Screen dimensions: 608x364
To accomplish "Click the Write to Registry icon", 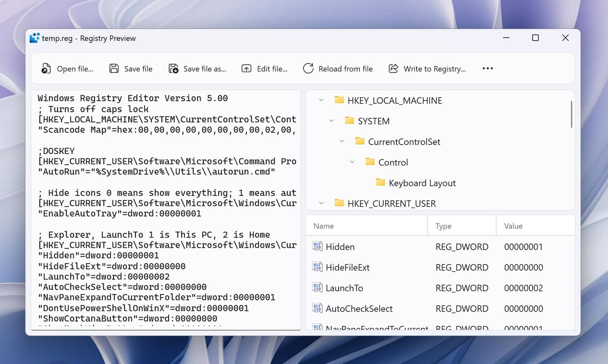I will 393,68.
